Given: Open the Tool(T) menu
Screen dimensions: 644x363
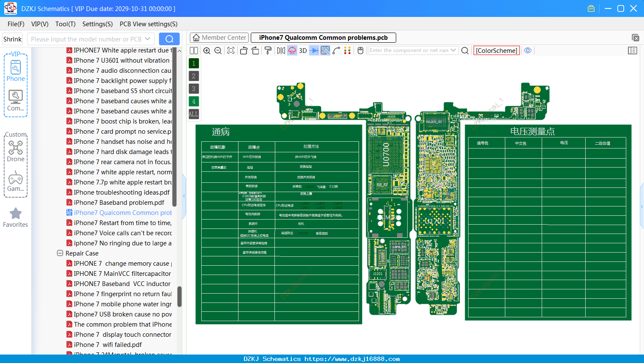Looking at the screenshot, I should [x=66, y=24].
